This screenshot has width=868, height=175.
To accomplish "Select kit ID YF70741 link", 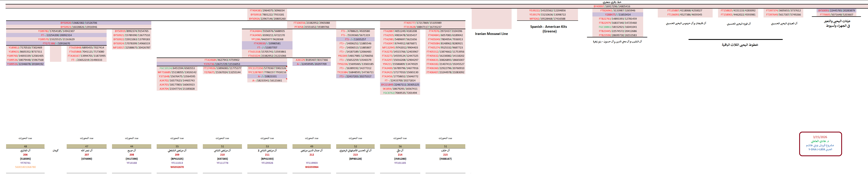I will [25, 163].
